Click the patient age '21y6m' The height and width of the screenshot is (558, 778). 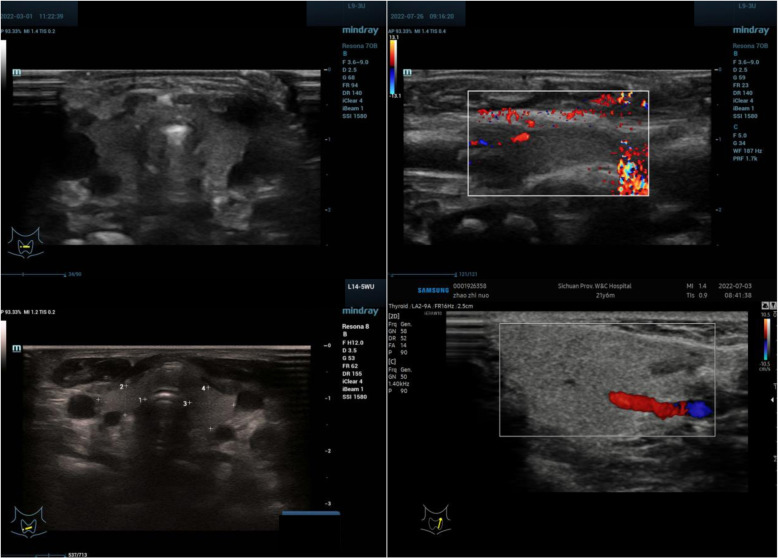[605, 295]
